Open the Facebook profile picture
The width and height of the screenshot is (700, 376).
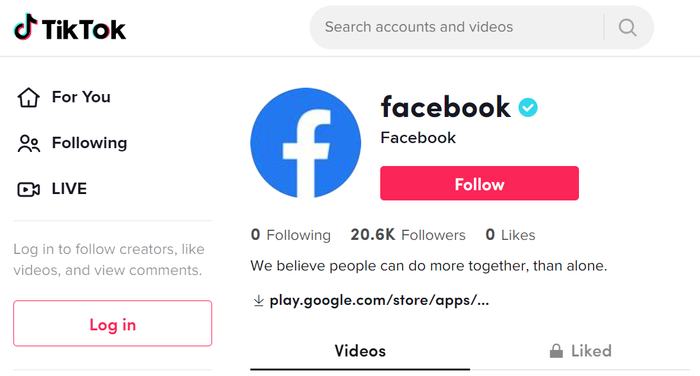305,143
